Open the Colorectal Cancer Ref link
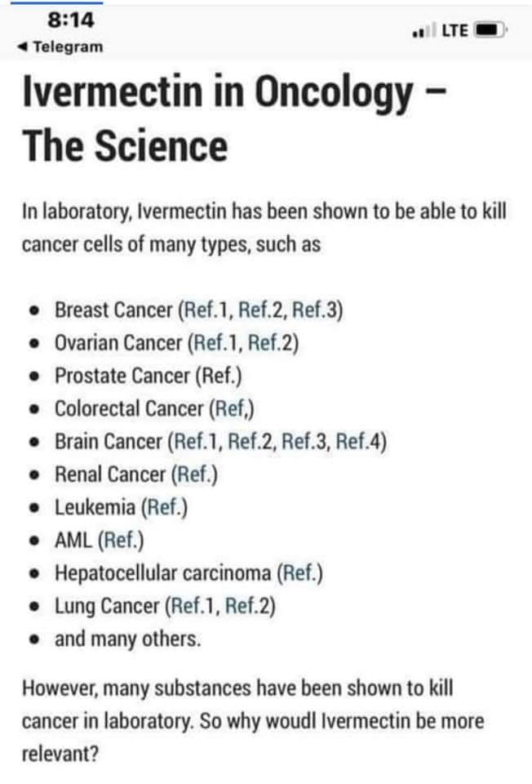The width and height of the screenshot is (532, 784). coord(233,408)
